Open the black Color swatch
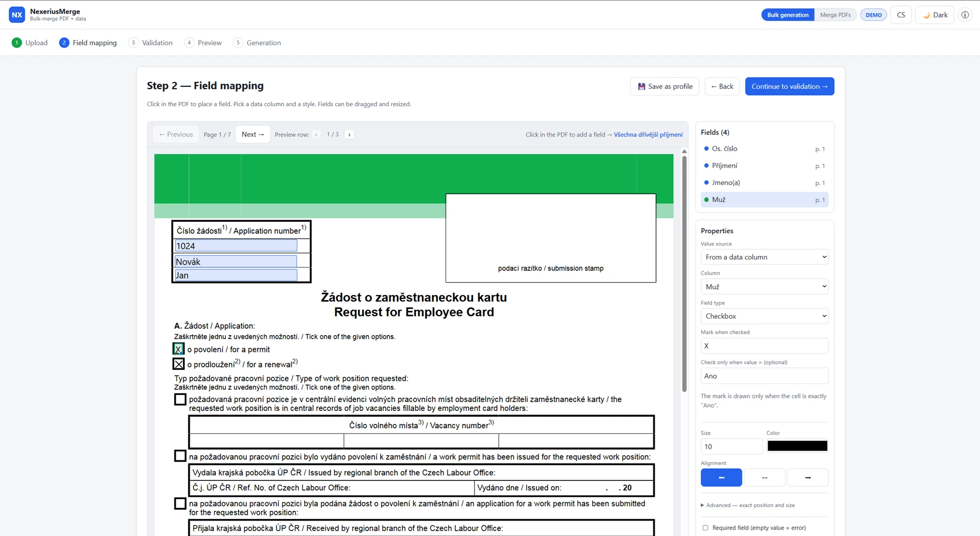Viewport: 980px width, 536px height. point(797,446)
